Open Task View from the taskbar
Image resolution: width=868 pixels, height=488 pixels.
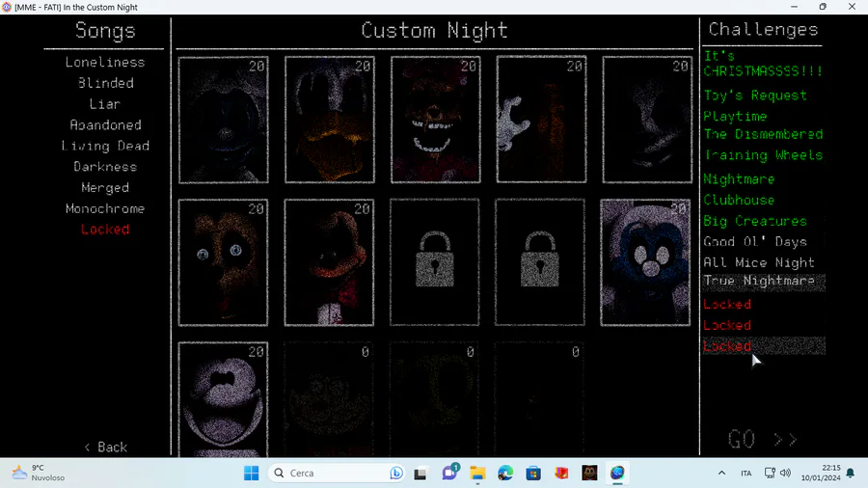pos(420,474)
